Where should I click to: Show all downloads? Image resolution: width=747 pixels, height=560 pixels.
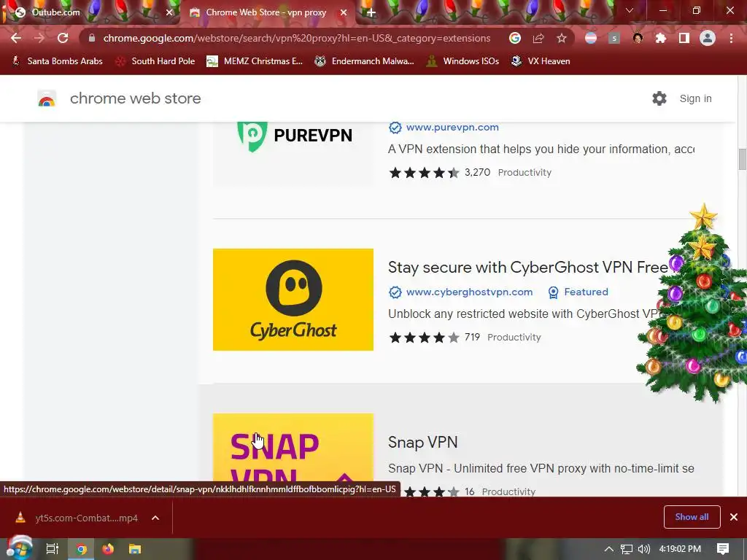tap(692, 517)
